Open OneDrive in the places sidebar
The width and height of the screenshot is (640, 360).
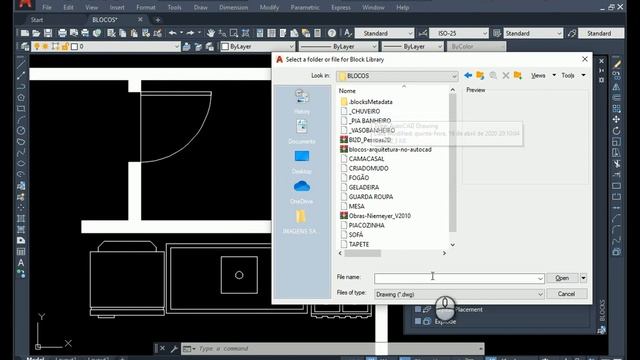(302, 192)
